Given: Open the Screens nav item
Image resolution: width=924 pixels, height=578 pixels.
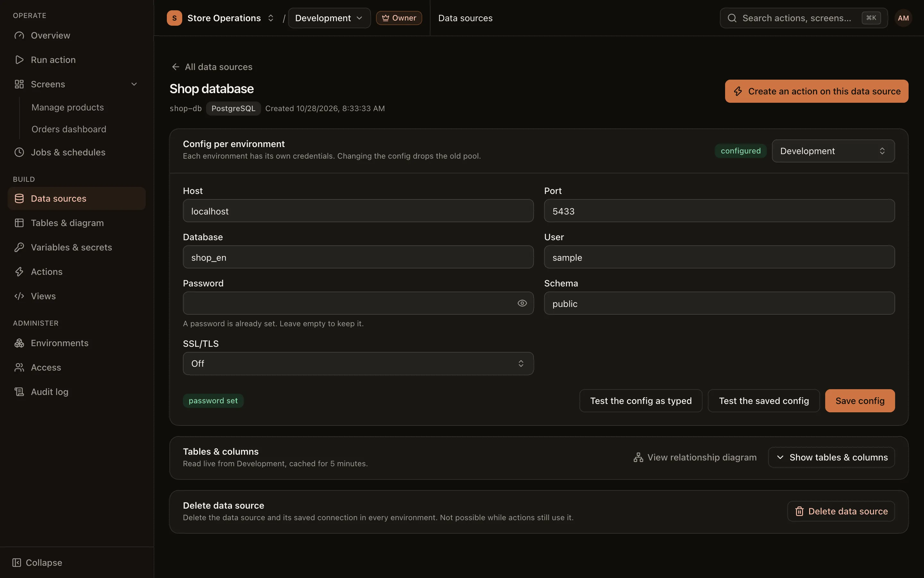Looking at the screenshot, I should (76, 84).
